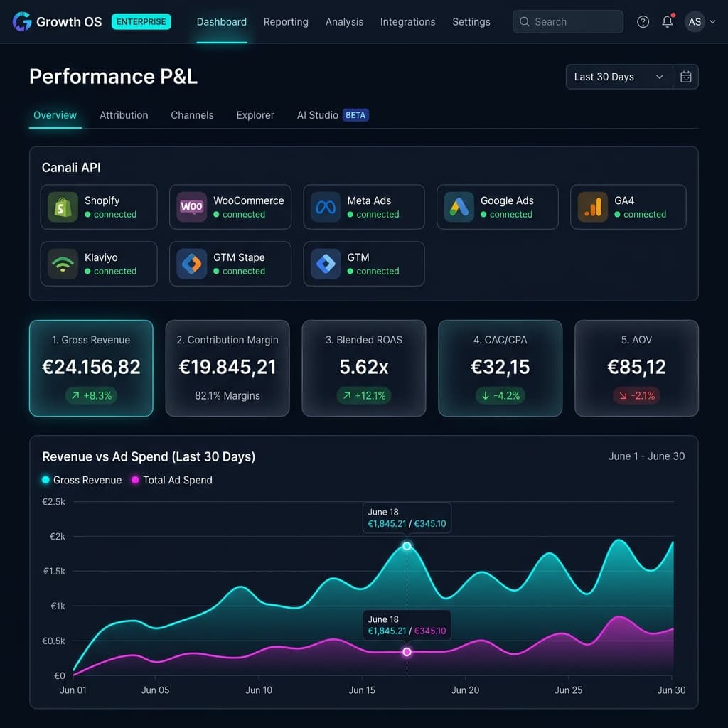
Task: Click the Google Ads logo icon
Action: (x=459, y=207)
